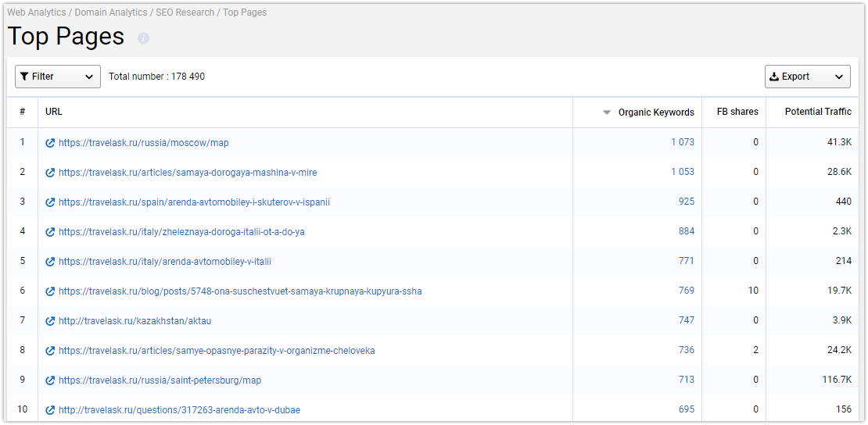Select potential traffic value 28.6K

tap(839, 172)
